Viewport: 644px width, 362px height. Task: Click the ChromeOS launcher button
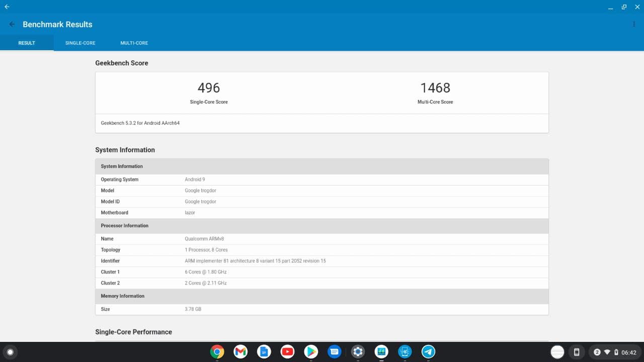coord(10,352)
